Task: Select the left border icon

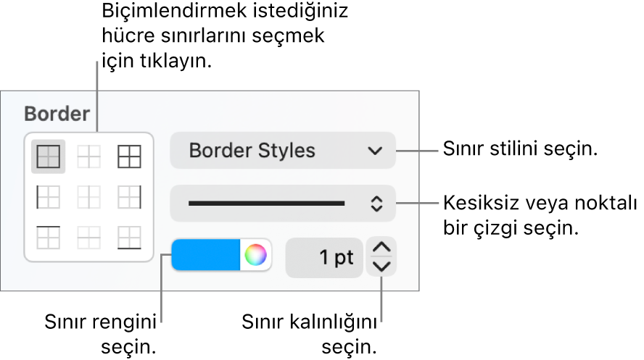Action: point(48,197)
